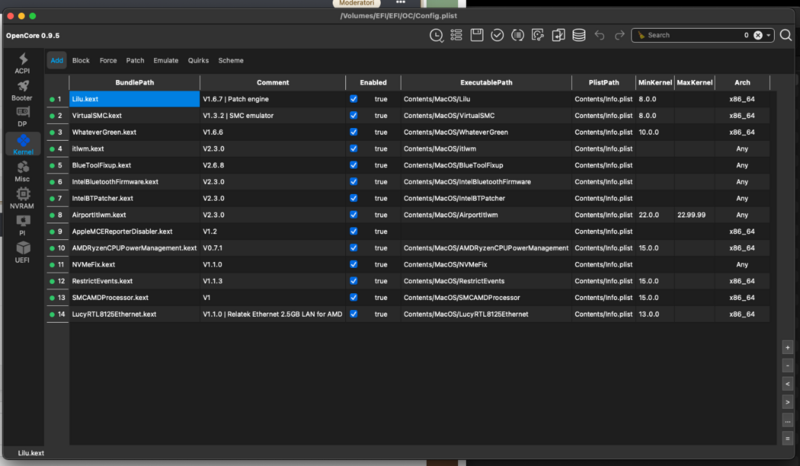Switch to the Emulate tab

tap(166, 60)
